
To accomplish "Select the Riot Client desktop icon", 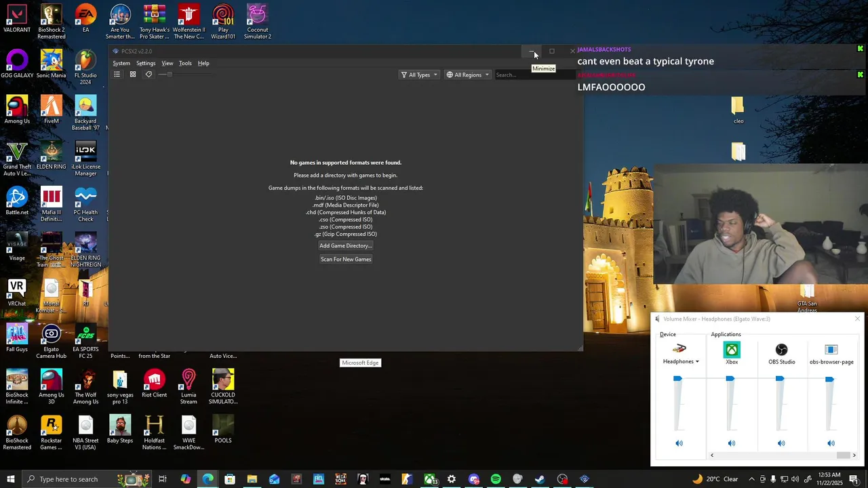I will 155,384.
